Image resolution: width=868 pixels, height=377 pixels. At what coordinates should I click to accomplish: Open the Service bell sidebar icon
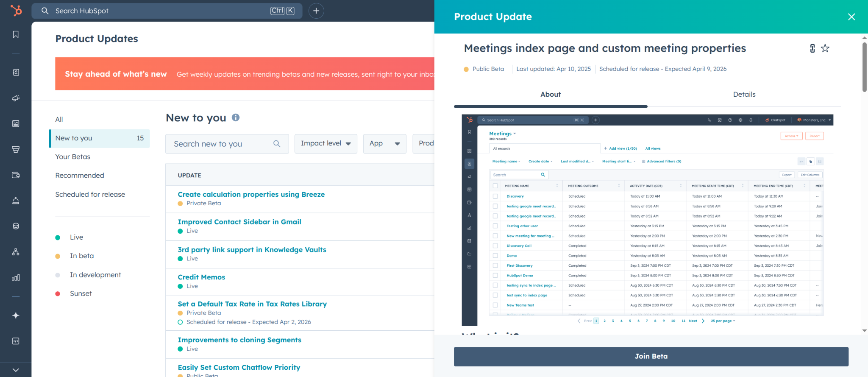click(16, 201)
